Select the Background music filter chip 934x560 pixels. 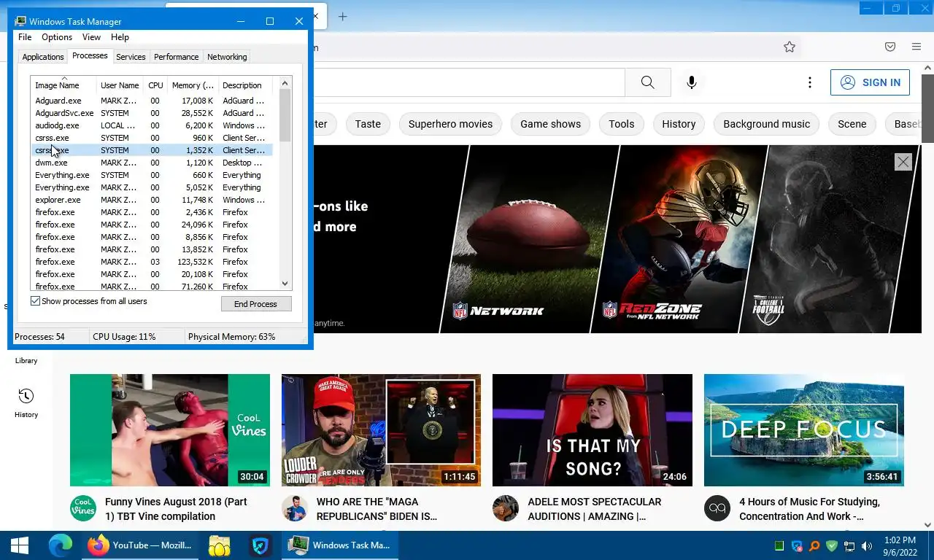coord(766,124)
